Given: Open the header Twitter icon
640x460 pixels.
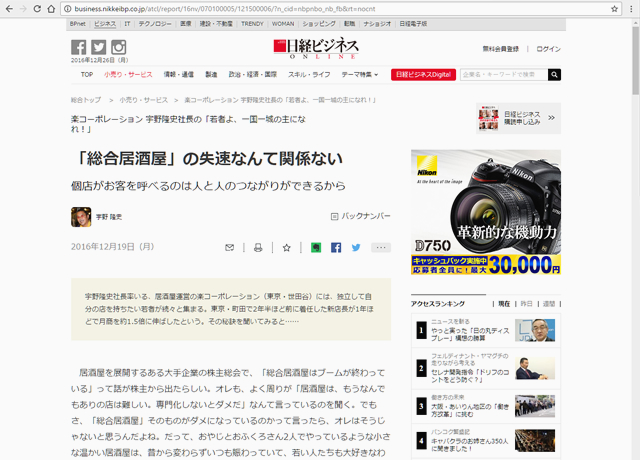Looking at the screenshot, I should coord(98,47).
